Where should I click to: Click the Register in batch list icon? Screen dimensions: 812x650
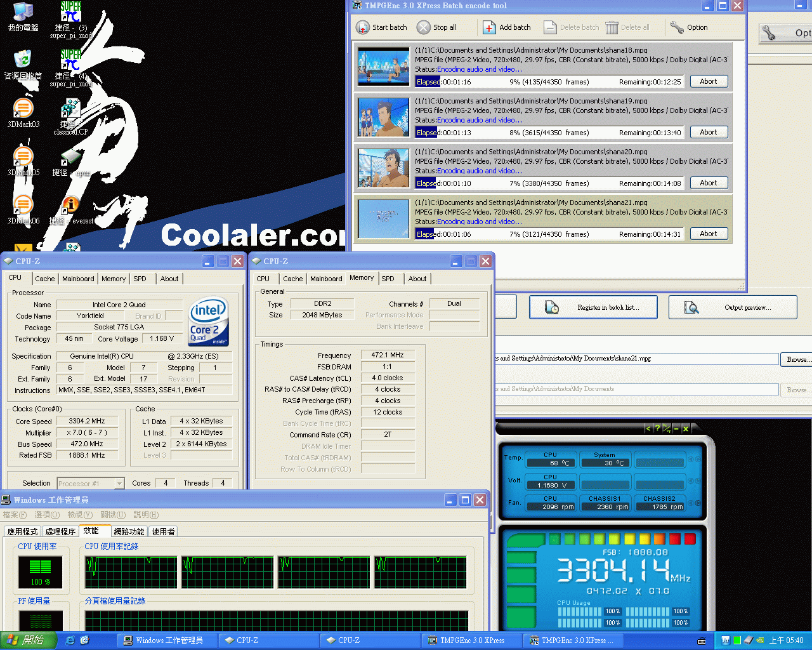(552, 307)
